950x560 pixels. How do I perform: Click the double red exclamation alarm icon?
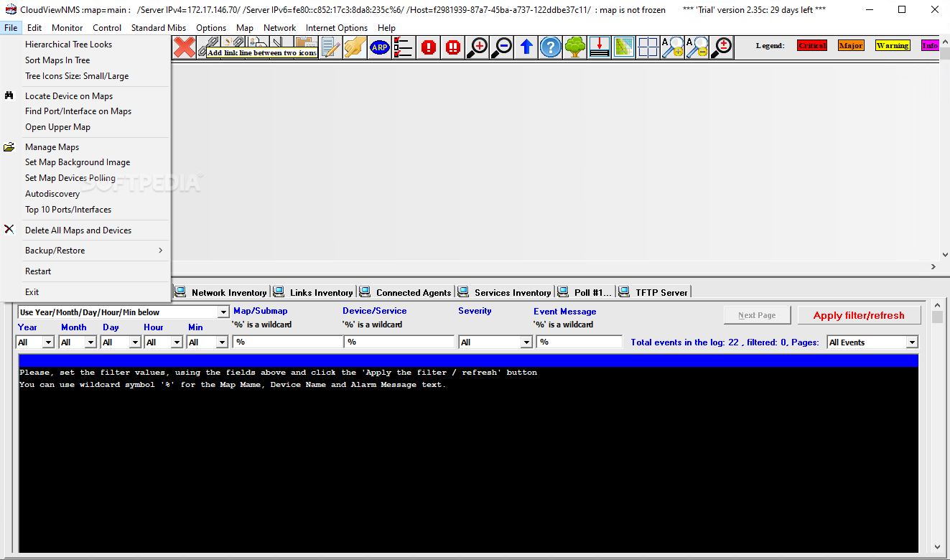[453, 47]
